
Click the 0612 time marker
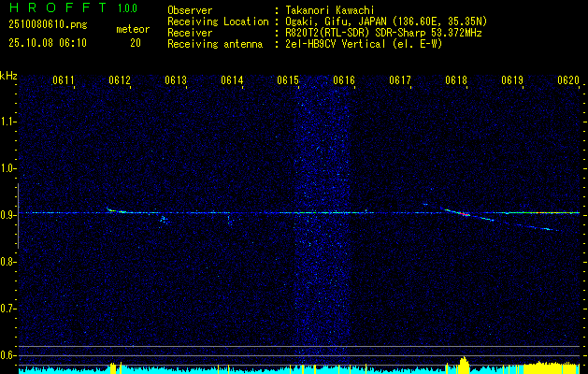[x=120, y=80]
